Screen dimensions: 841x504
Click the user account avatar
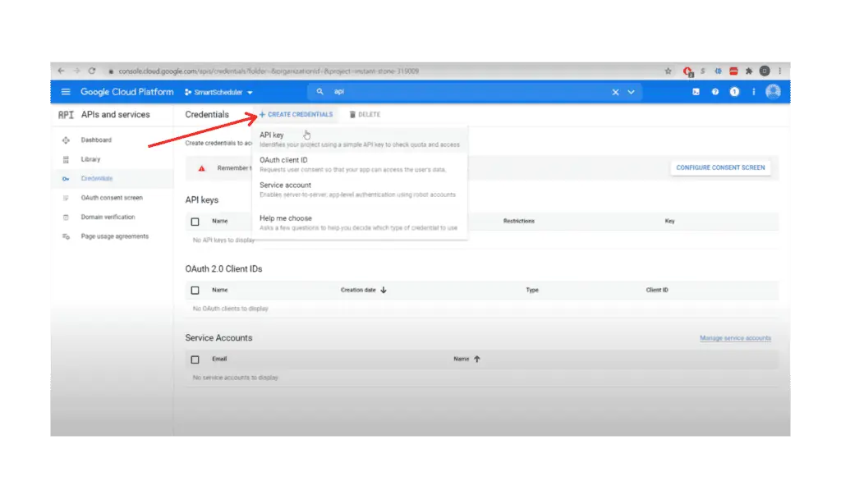pos(772,92)
